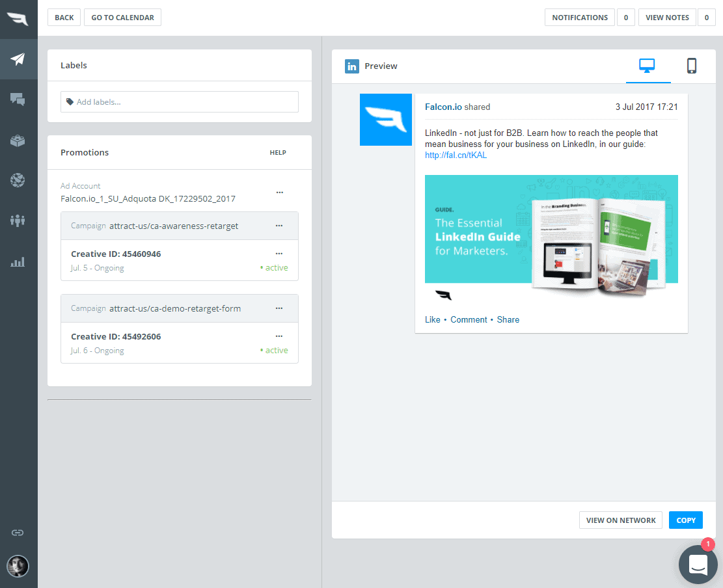
Task: Open the user profile avatar
Action: point(18,567)
